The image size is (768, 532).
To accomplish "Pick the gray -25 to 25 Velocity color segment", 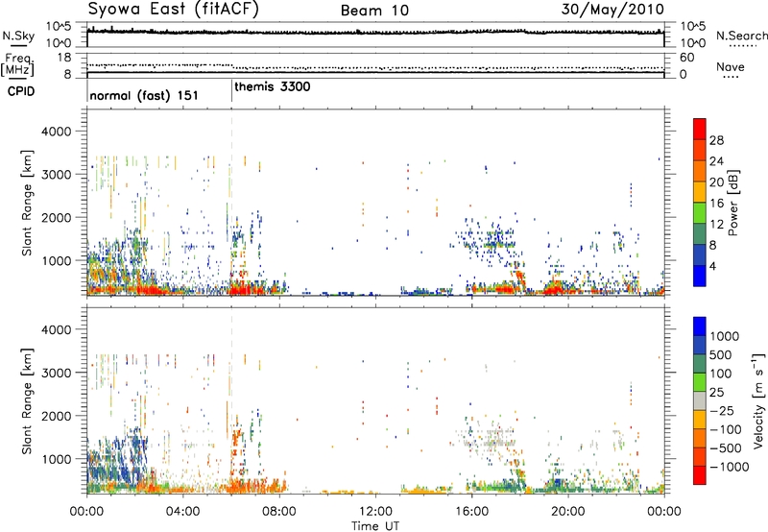I will (700, 400).
